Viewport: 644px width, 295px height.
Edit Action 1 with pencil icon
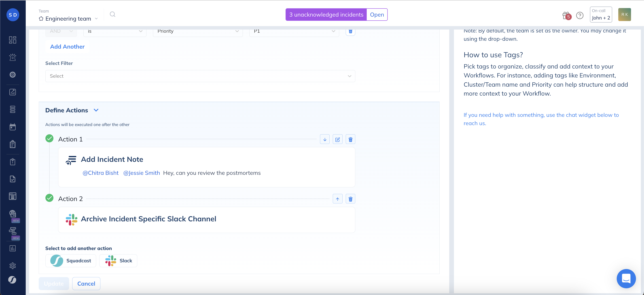[337, 139]
